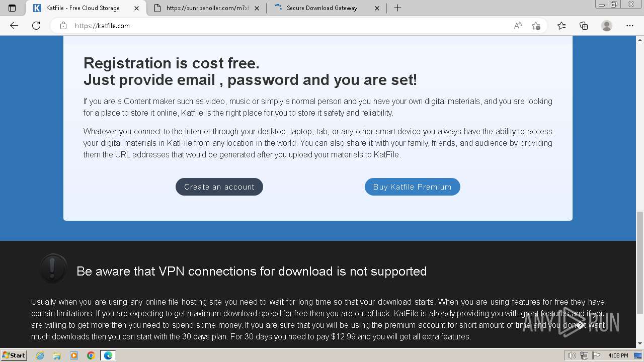Open the Collections icon in toolbar

pyautogui.click(x=584, y=26)
